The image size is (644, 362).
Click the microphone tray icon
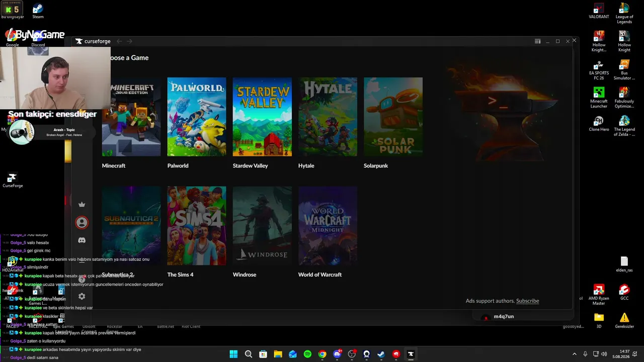tap(586, 354)
